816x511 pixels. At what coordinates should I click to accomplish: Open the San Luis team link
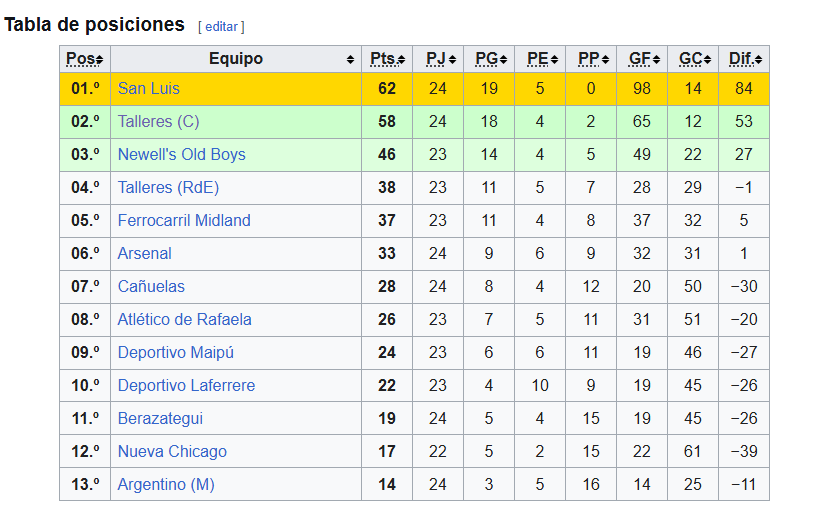click(x=148, y=88)
